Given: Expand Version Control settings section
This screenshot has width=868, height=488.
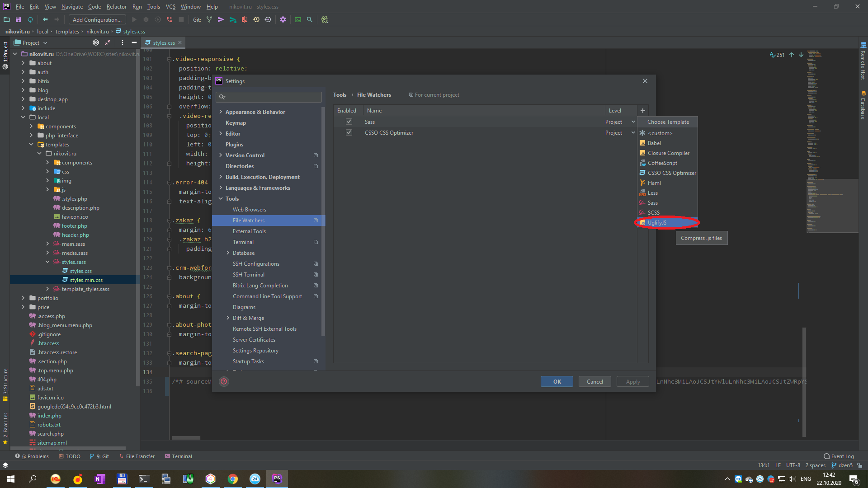Looking at the screenshot, I should pyautogui.click(x=221, y=155).
